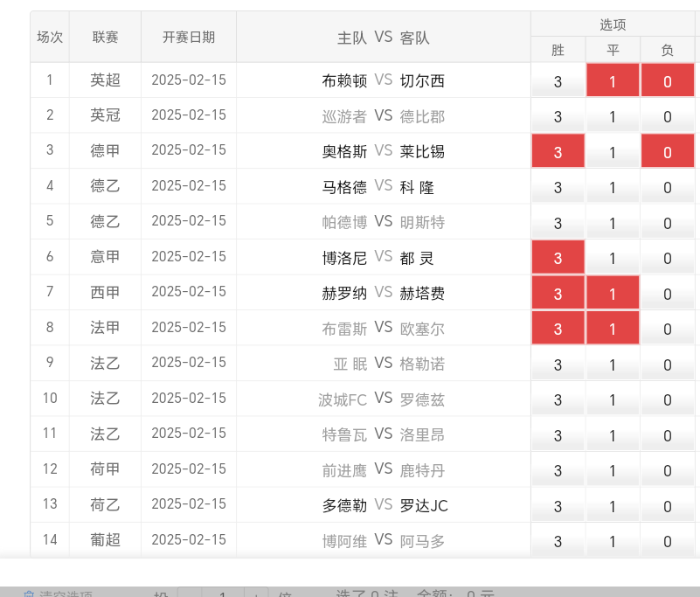700x597 pixels.
Task: Click the 胜 column header
Action: tap(558, 50)
